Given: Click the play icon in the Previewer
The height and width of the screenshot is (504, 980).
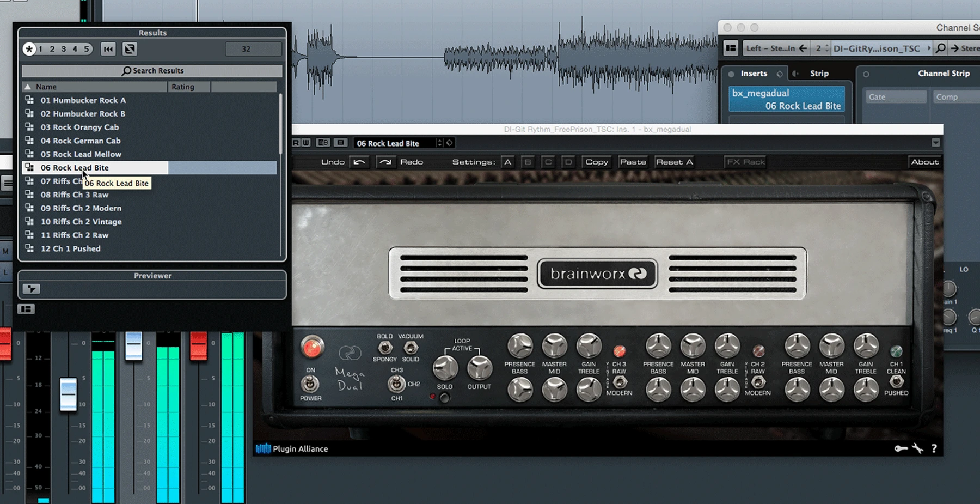Looking at the screenshot, I should [x=31, y=289].
